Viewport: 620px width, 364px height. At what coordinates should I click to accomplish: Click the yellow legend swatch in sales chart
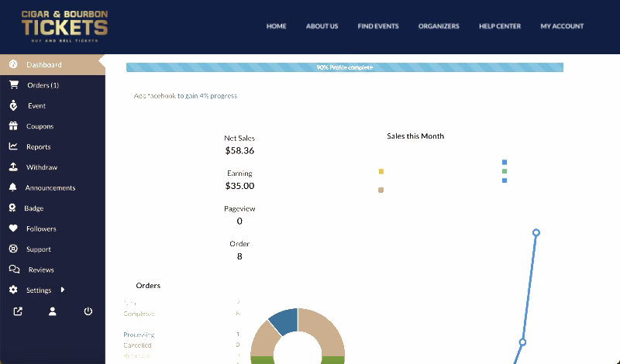[381, 171]
